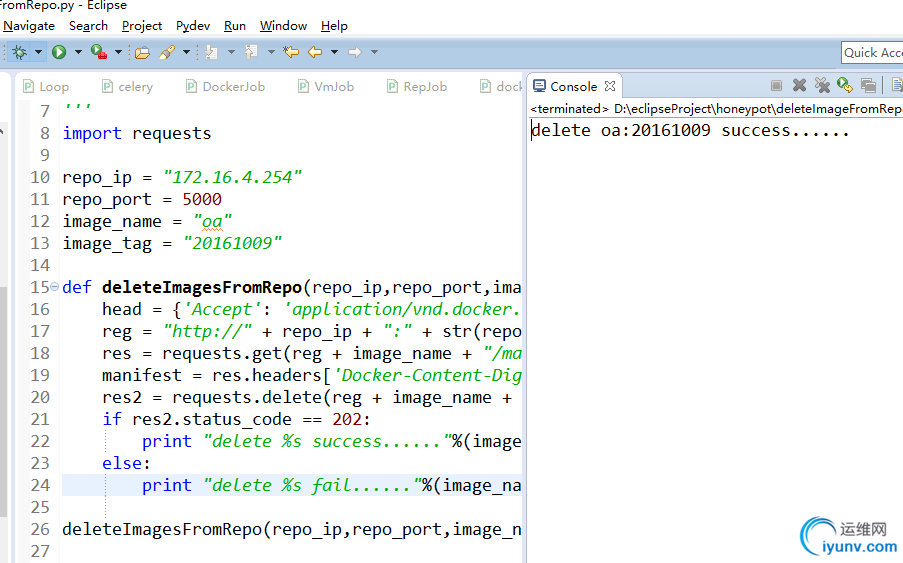The image size is (903, 563).
Task: Select the Console view tab
Action: pyautogui.click(x=573, y=86)
